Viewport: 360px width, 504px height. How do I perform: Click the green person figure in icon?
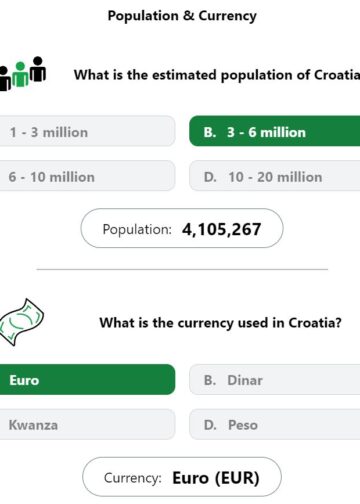click(20, 74)
